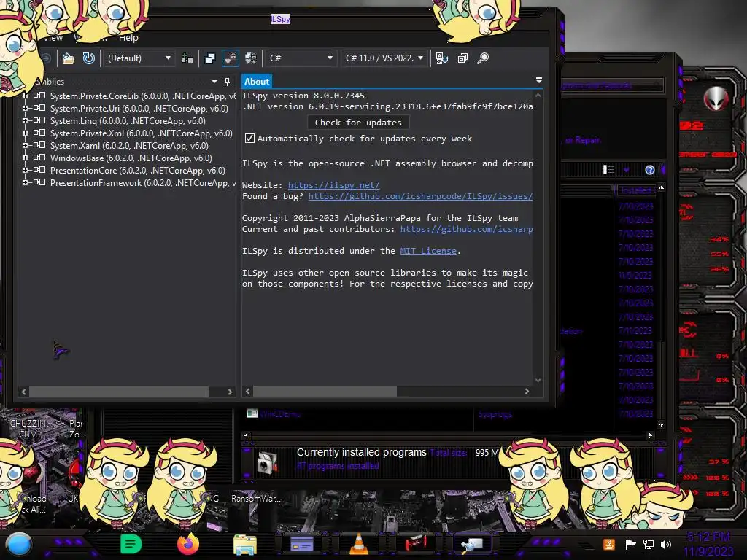Click the Collapse all tree nodes icon
Viewport: 747px width, 560px height.
pos(462,58)
